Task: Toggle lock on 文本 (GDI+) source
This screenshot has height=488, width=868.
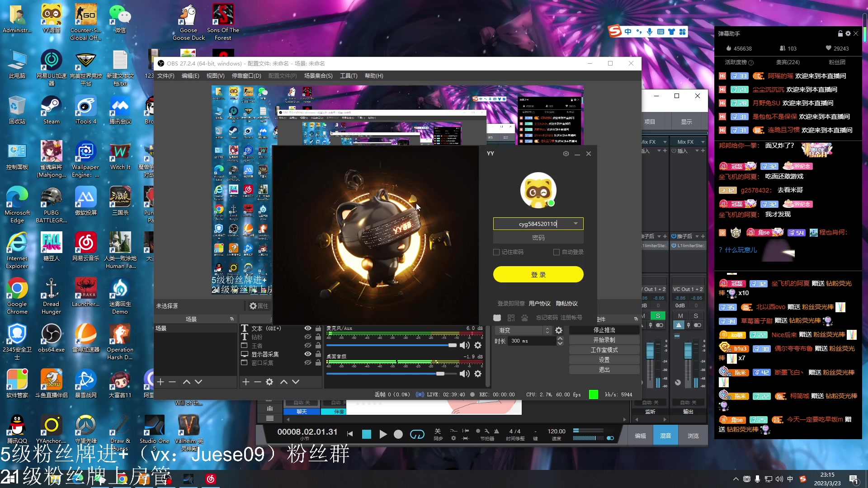Action: click(318, 328)
